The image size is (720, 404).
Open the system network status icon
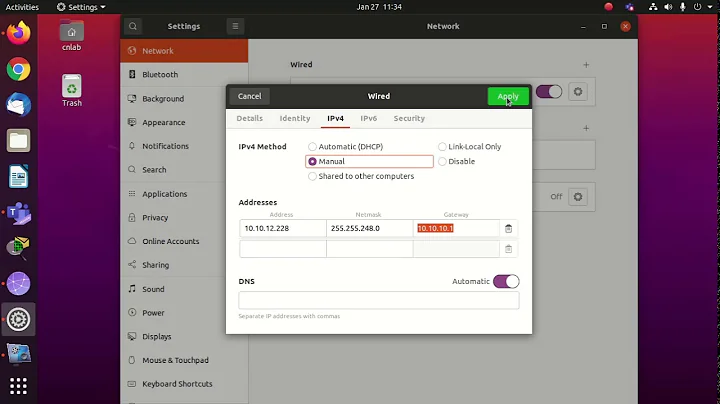[x=652, y=7]
